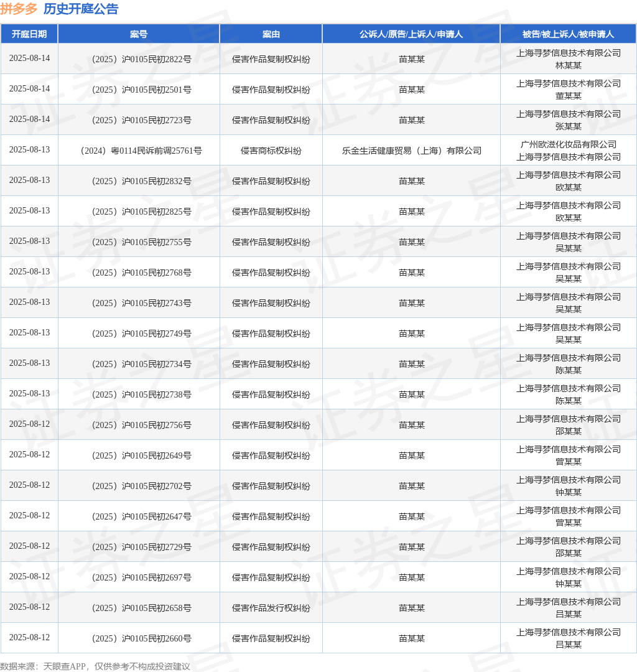Click 侵害作品发行权纠纷 cause cell
The width and height of the screenshot is (637, 672).
pyautogui.click(x=271, y=607)
